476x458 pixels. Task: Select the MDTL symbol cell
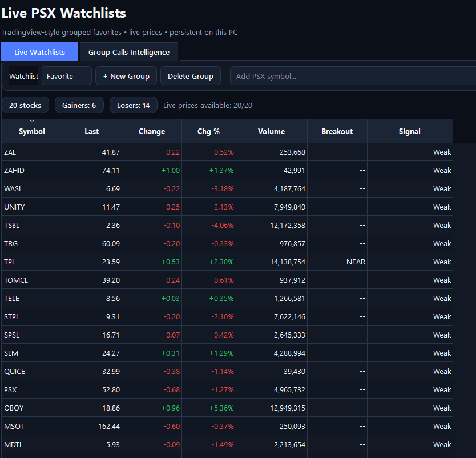[x=32, y=444]
